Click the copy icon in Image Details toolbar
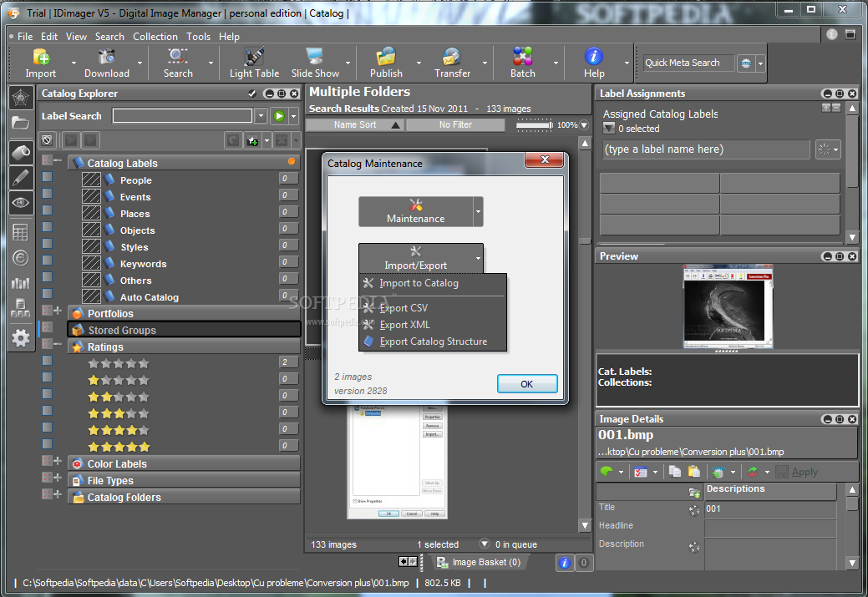This screenshot has height=597, width=868. (x=675, y=472)
